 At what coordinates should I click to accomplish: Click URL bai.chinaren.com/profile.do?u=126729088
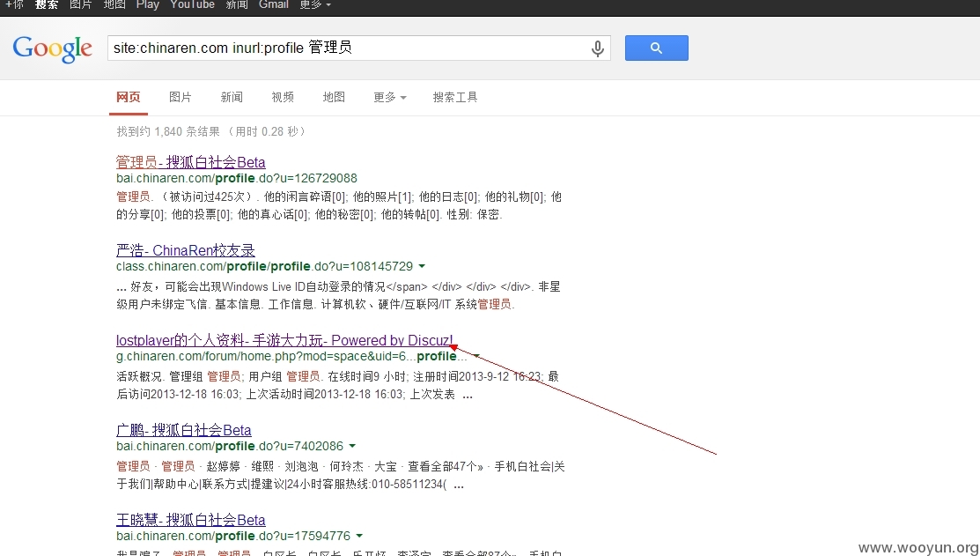pyautogui.click(x=237, y=178)
